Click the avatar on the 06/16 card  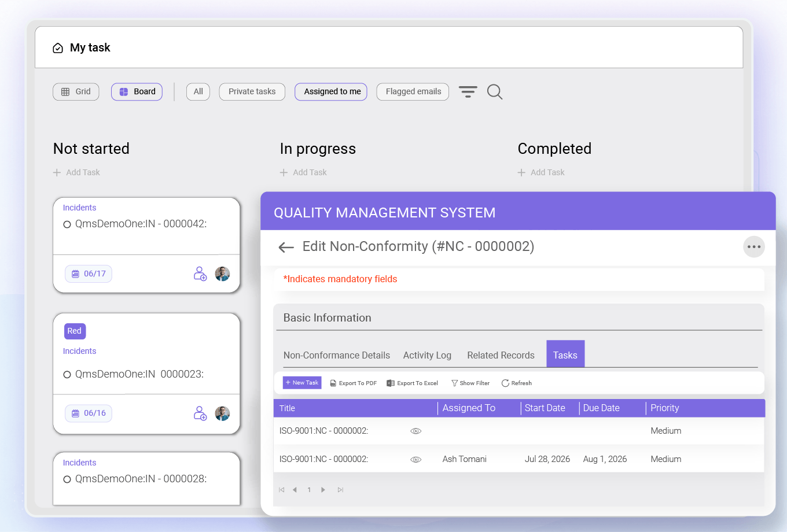(x=223, y=413)
